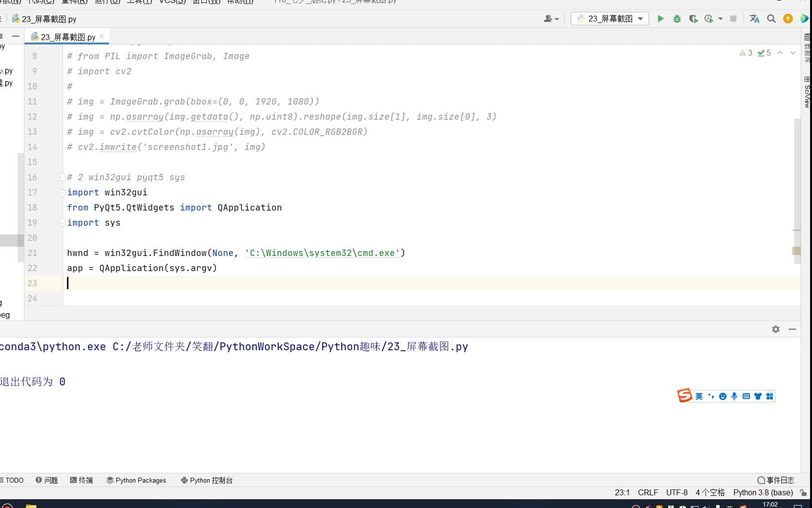Viewport: 812px width, 508px height.
Task: Click the fold end marker at line 19
Action: click(x=63, y=223)
